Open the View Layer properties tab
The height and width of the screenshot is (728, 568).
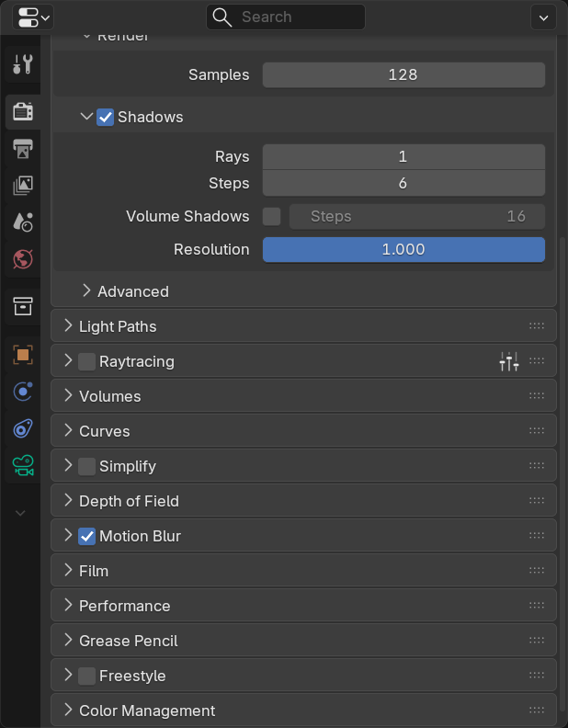pos(23,186)
